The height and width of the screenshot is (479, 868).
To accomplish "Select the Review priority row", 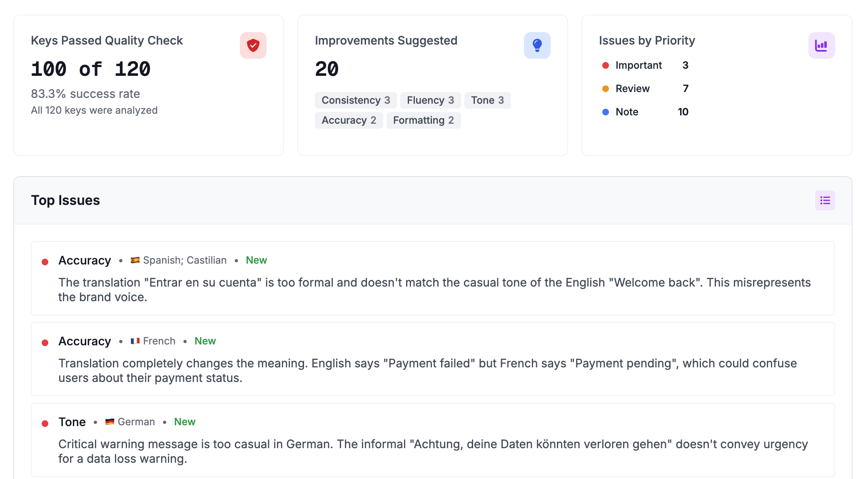I will pyautogui.click(x=645, y=89).
